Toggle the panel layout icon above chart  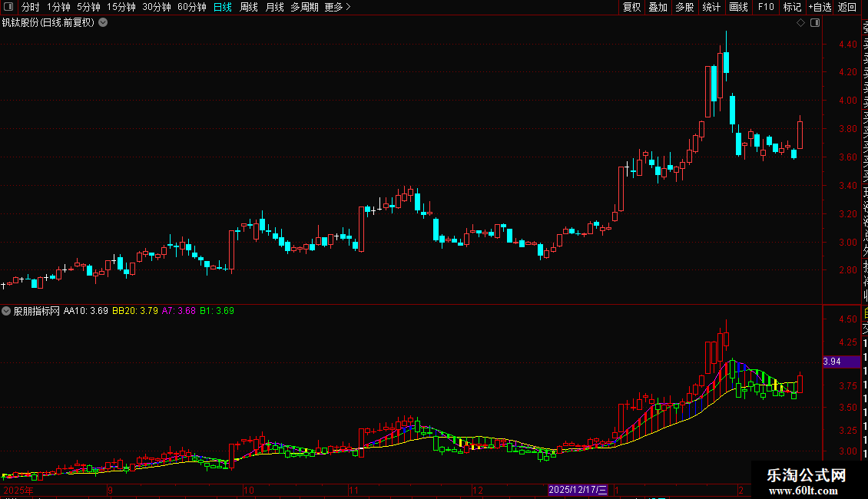815,23
